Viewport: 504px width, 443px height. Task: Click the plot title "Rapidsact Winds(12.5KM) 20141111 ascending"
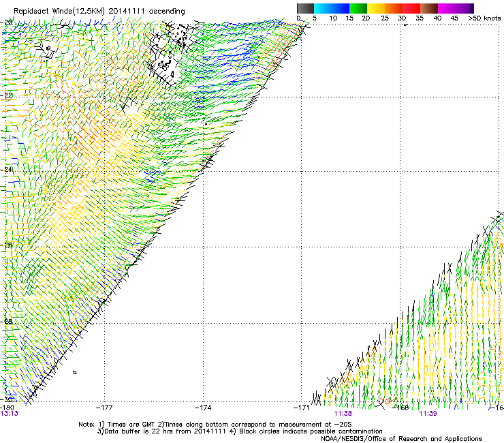click(x=99, y=12)
